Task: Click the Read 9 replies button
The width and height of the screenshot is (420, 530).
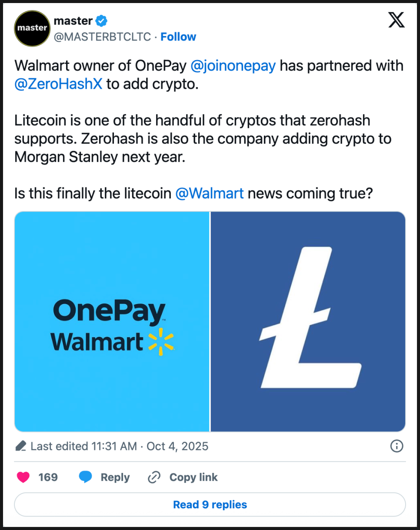Action: 210,505
